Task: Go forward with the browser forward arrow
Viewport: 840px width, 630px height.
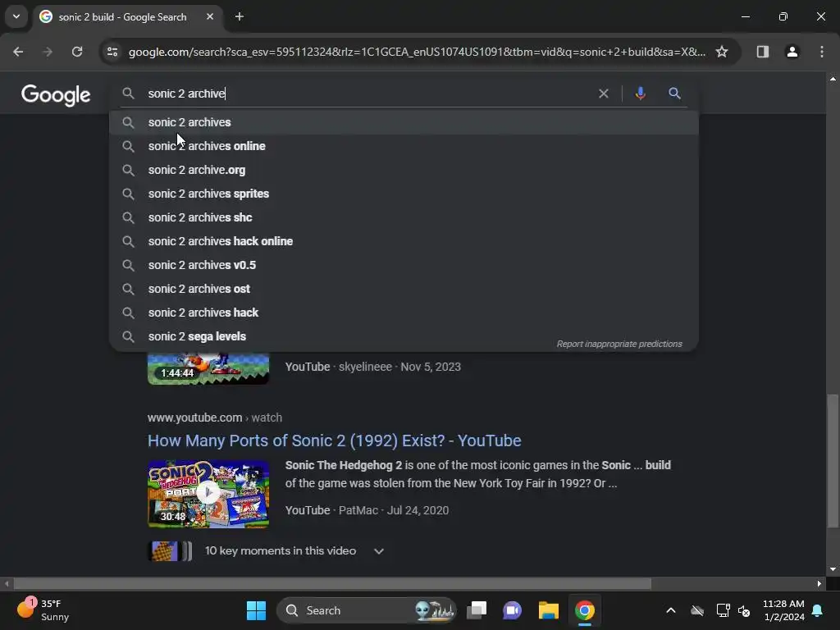Action: [48, 52]
